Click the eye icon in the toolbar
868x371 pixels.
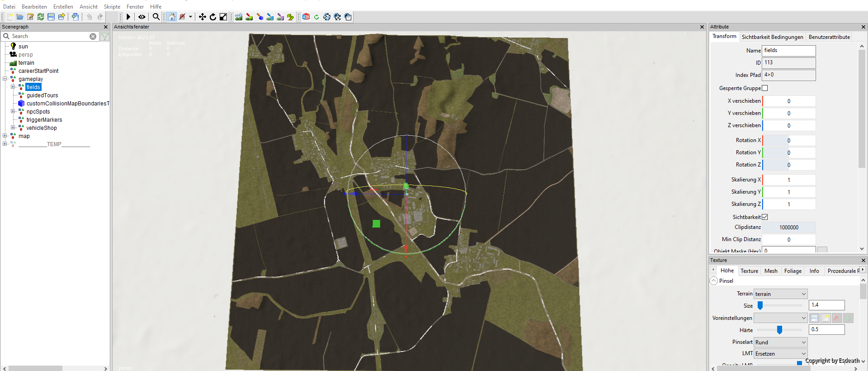(142, 17)
